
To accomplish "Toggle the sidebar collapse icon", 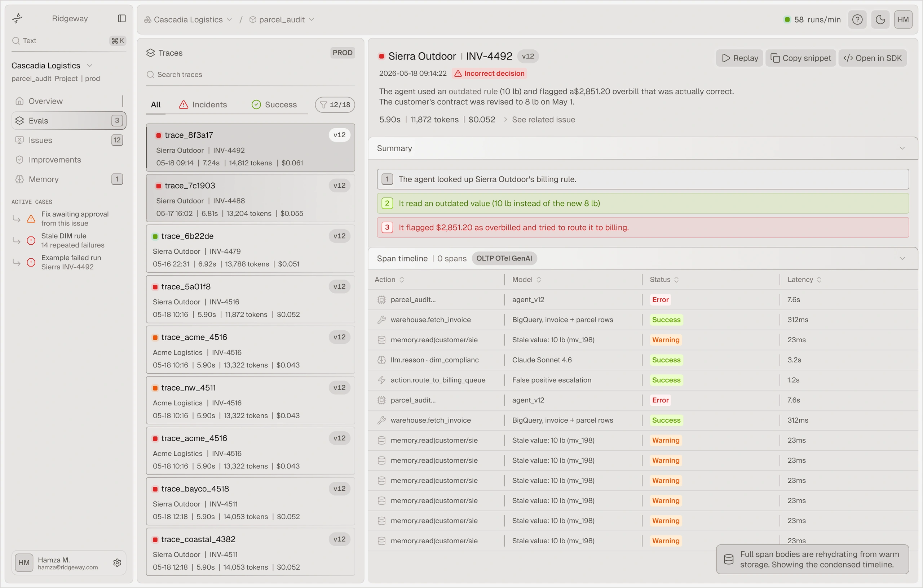I will pyautogui.click(x=122, y=18).
